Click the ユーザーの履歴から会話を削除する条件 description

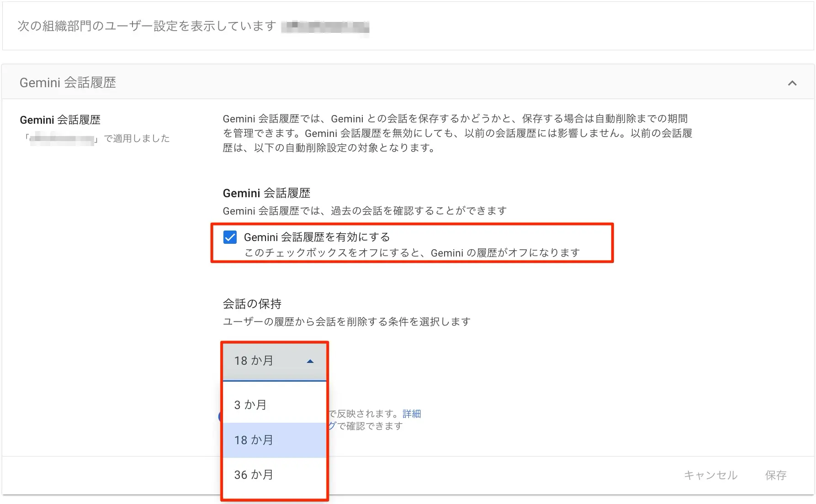pos(346,322)
